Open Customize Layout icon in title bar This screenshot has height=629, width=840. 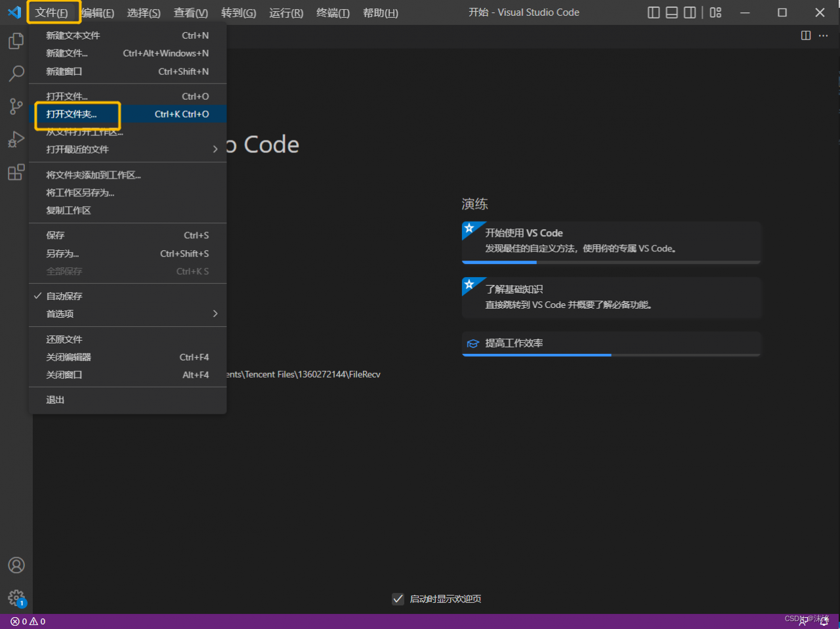pos(715,12)
